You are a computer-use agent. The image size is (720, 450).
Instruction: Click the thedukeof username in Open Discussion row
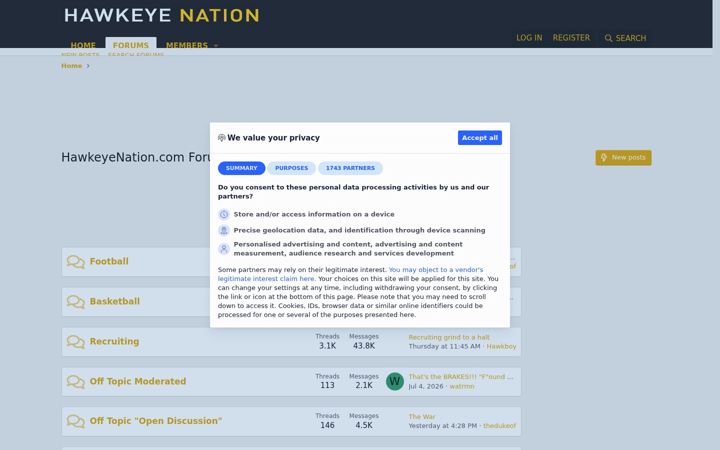point(500,426)
